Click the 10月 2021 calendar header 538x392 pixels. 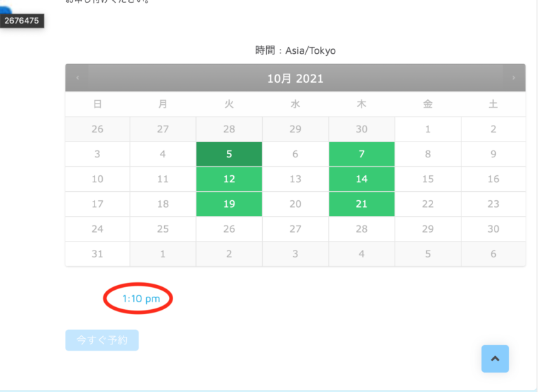[x=295, y=79]
